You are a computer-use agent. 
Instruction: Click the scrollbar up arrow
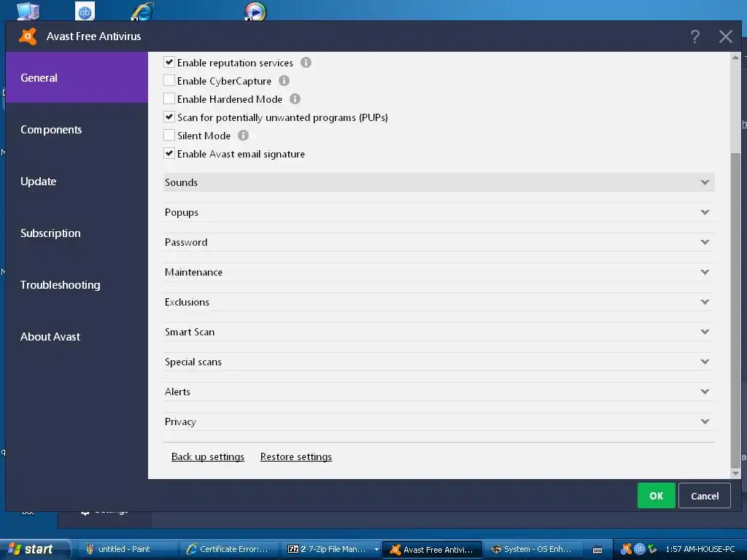tap(735, 58)
